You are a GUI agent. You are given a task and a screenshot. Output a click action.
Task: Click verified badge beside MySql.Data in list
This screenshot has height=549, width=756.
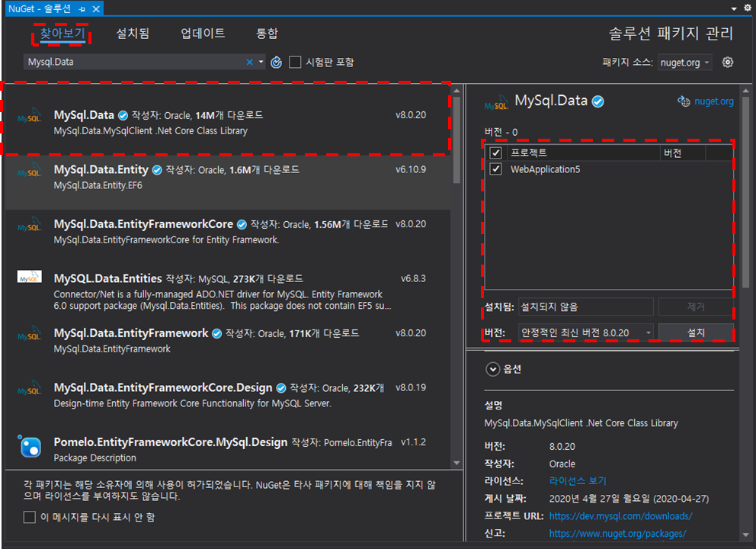tap(123, 115)
